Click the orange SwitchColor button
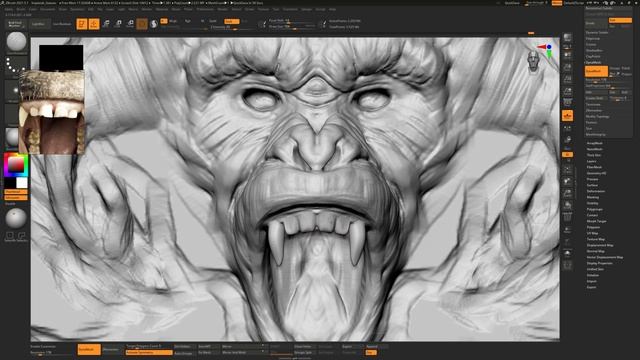Viewport: 640px width, 360px height. (16, 192)
